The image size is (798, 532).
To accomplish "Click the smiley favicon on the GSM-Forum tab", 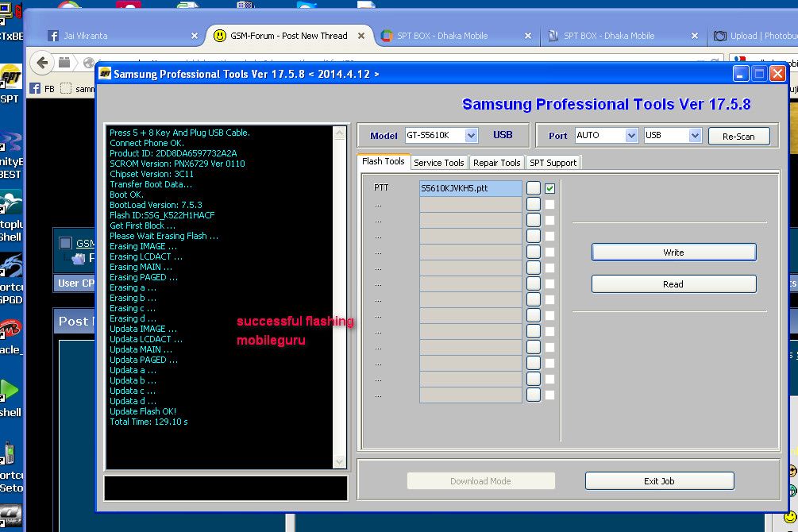I will click(x=219, y=36).
